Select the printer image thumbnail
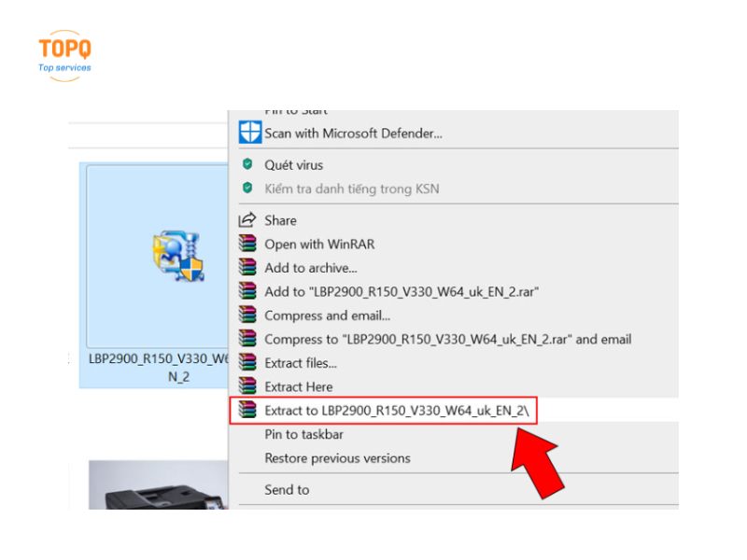 [159, 484]
